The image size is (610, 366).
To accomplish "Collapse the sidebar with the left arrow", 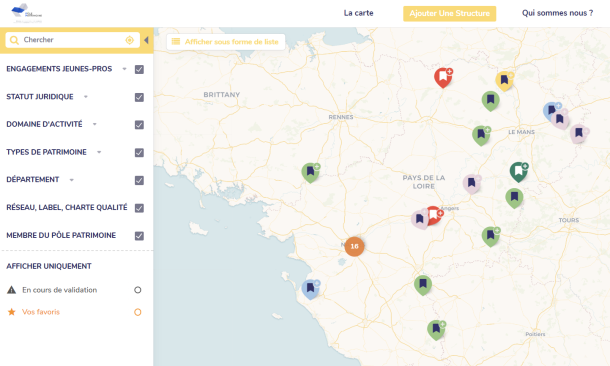I will pyautogui.click(x=146, y=40).
